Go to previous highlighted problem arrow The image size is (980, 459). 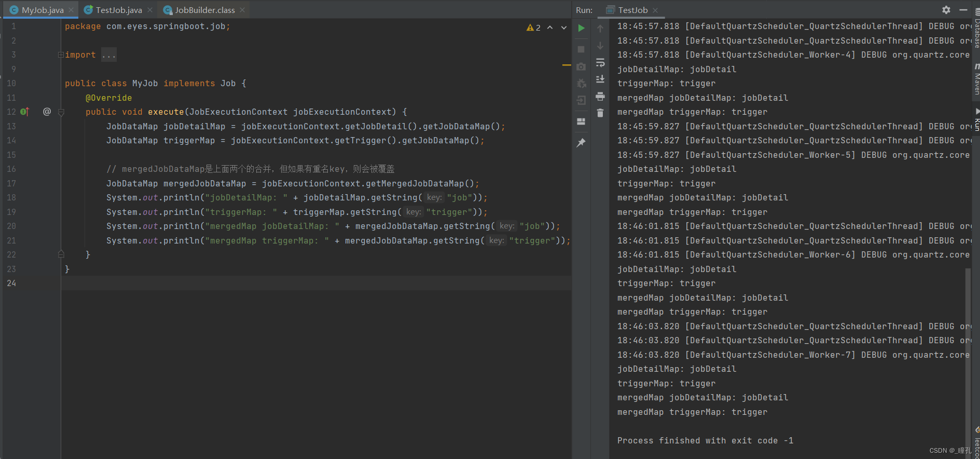click(550, 28)
